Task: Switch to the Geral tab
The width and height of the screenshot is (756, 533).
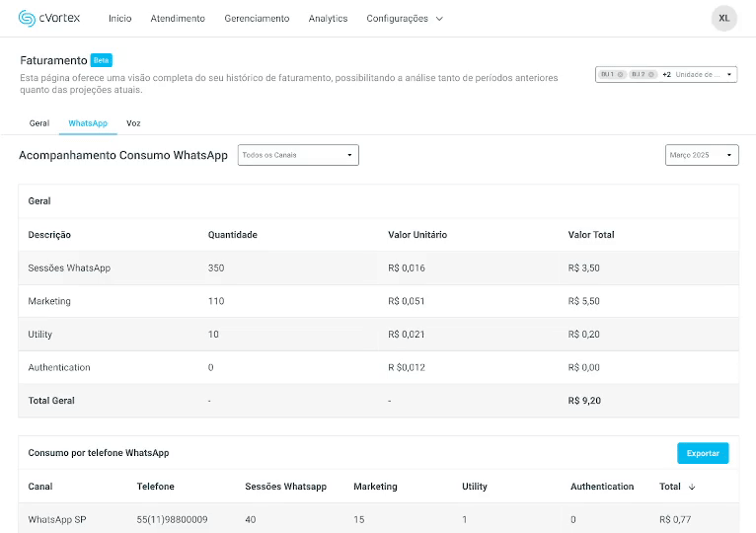Action: point(39,123)
